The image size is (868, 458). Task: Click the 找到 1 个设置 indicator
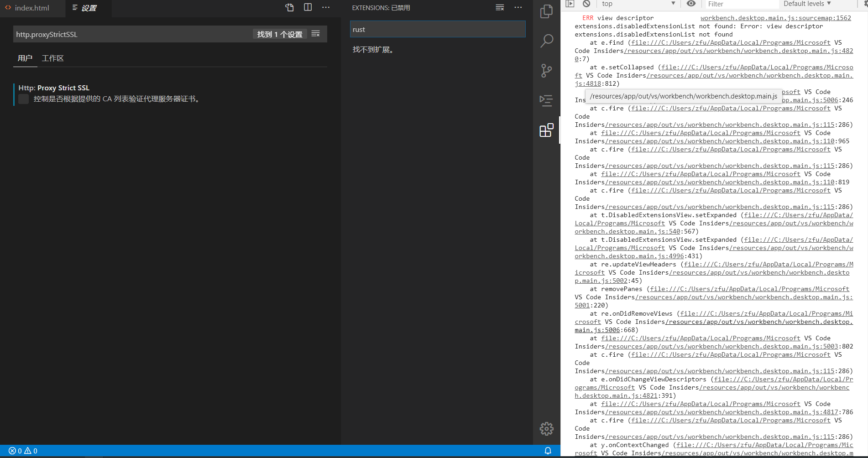tap(280, 34)
